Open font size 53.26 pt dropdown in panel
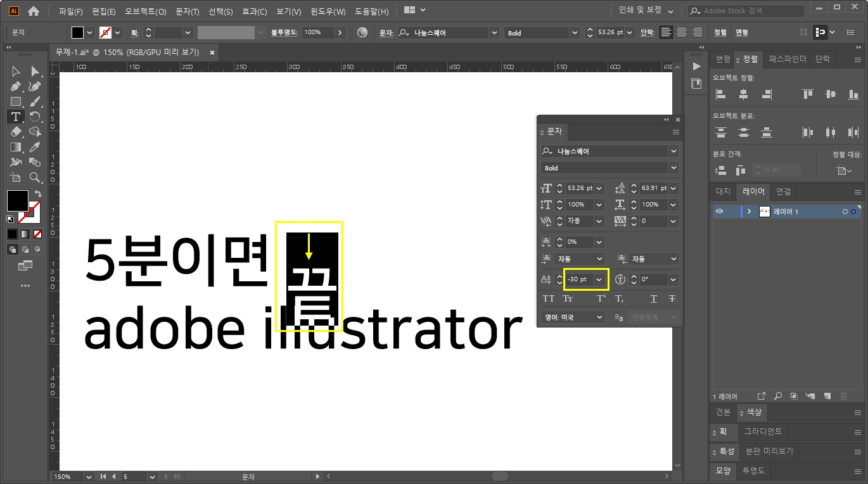Image resolution: width=868 pixels, height=484 pixels. [x=599, y=188]
